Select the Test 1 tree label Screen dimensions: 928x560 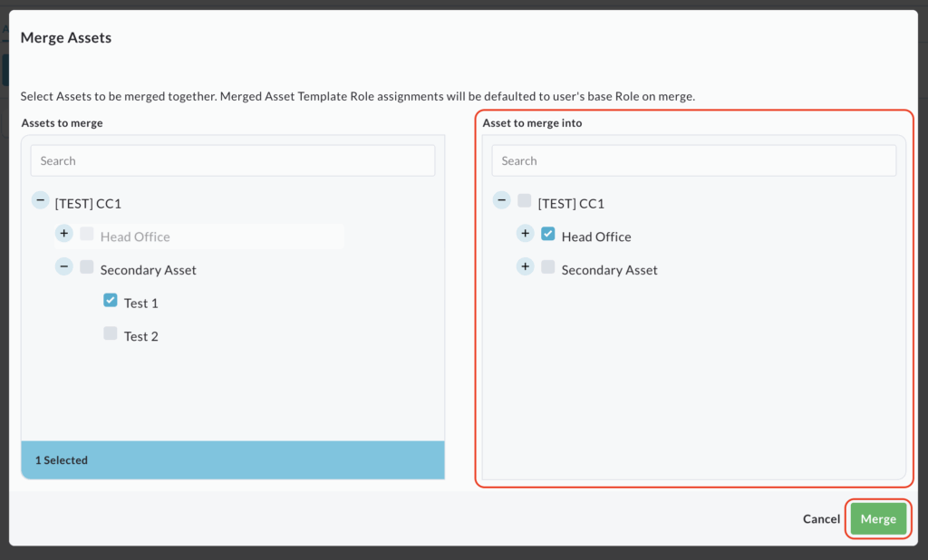141,304
